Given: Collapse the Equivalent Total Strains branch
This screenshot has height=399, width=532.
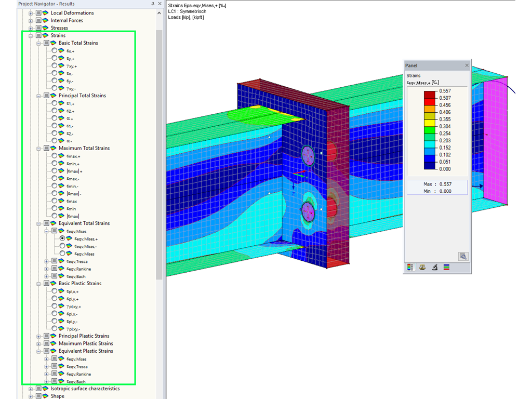Looking at the screenshot, I should [39, 223].
